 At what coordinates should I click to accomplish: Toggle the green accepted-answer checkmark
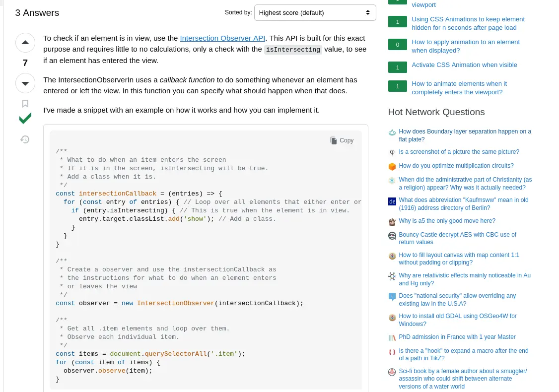click(x=25, y=118)
